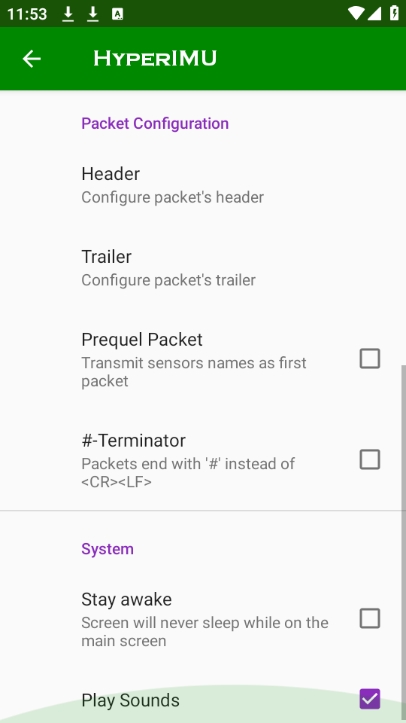
Task: Open the Trailer packet setting
Action: pos(203,268)
